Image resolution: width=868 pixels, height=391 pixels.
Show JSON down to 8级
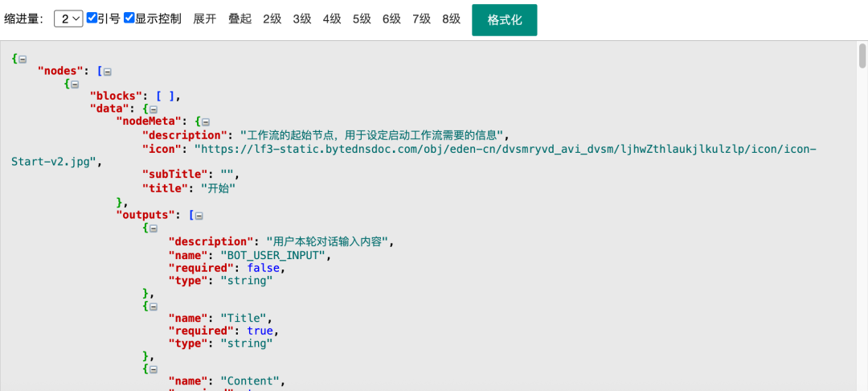pos(452,19)
